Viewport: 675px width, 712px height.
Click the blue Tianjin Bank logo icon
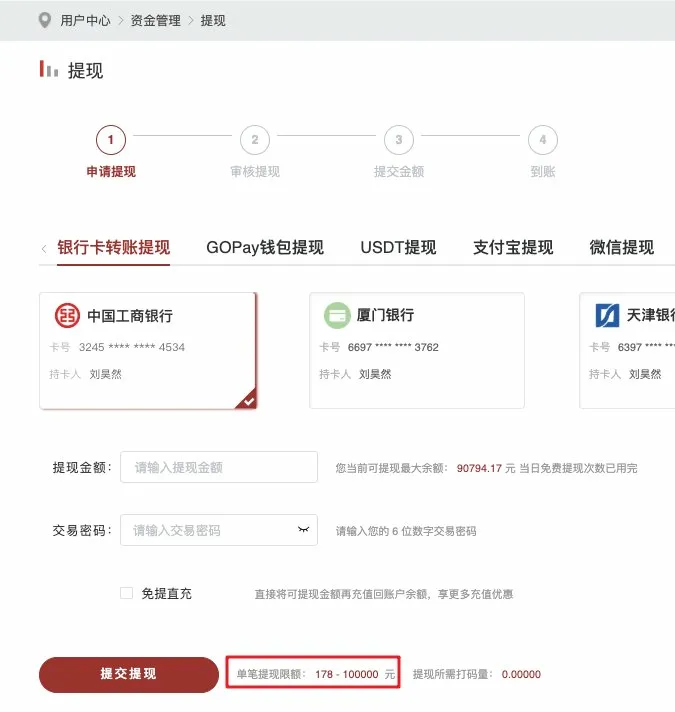pyautogui.click(x=607, y=315)
